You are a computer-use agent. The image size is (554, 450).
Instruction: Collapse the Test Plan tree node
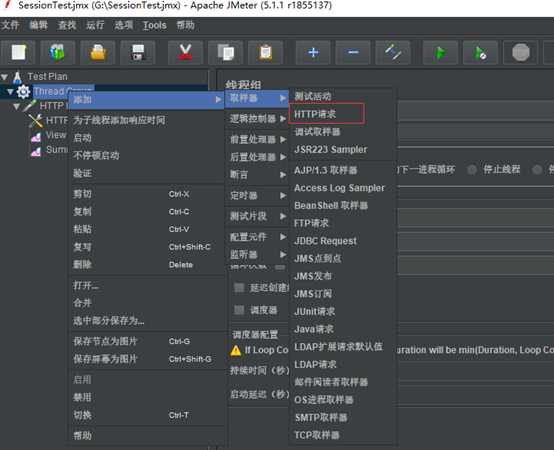pos(5,77)
